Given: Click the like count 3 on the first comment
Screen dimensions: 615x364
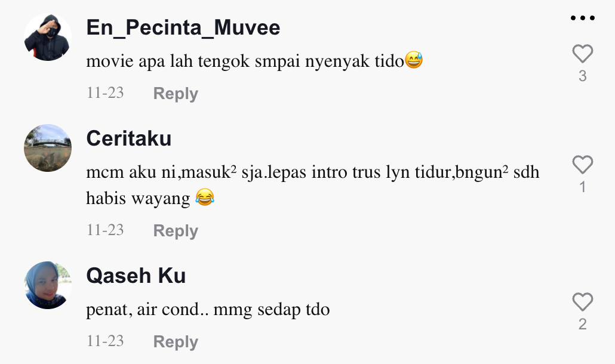Looking at the screenshot, I should coord(582,76).
